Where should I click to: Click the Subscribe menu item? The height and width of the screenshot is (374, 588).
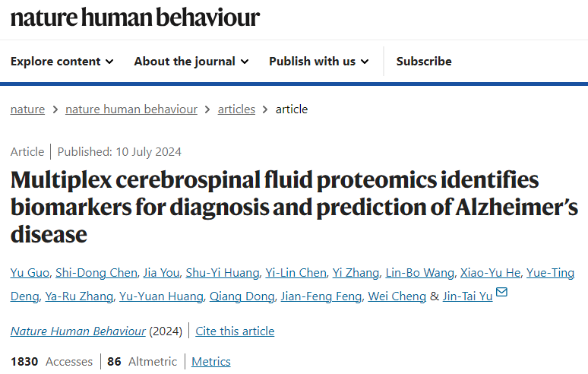coord(424,61)
